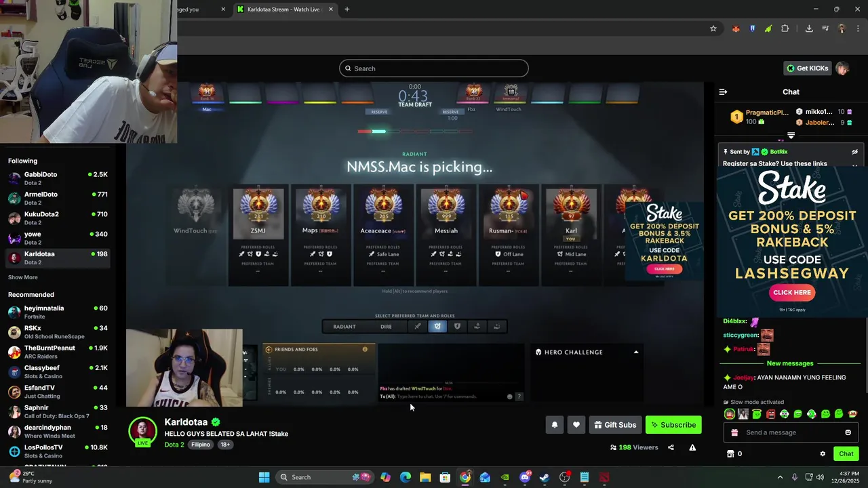This screenshot has width=868, height=488.
Task: Hide the pinned BotRix message
Action: [854, 152]
